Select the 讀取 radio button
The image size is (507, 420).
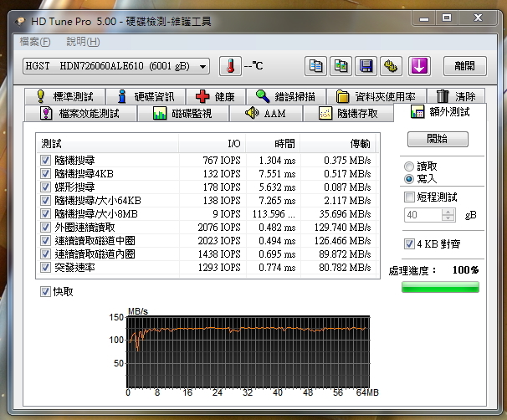(x=408, y=166)
